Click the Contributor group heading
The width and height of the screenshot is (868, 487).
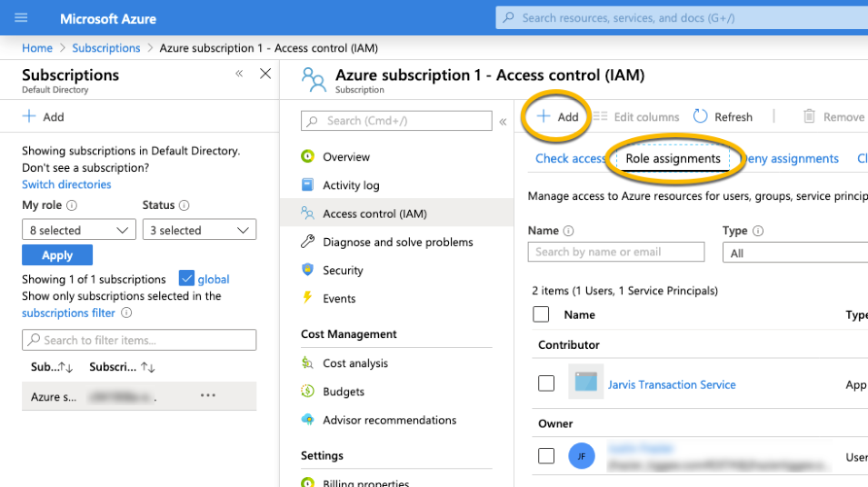569,344
